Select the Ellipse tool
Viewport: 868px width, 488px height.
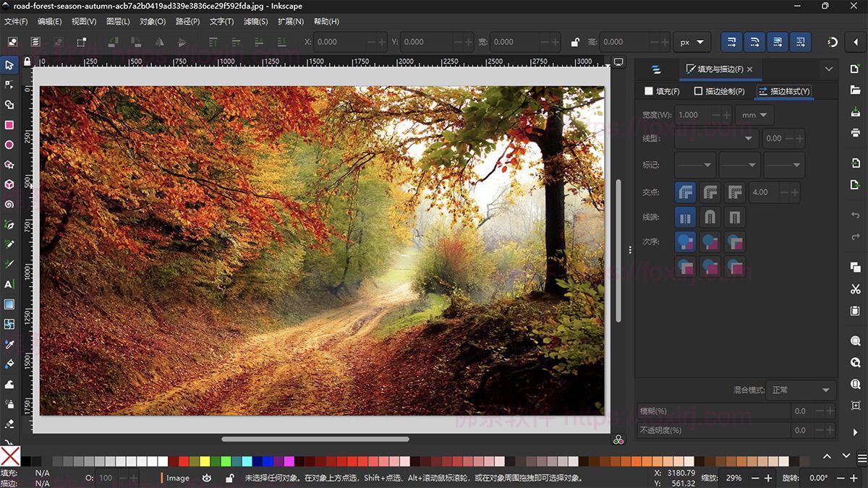point(9,145)
